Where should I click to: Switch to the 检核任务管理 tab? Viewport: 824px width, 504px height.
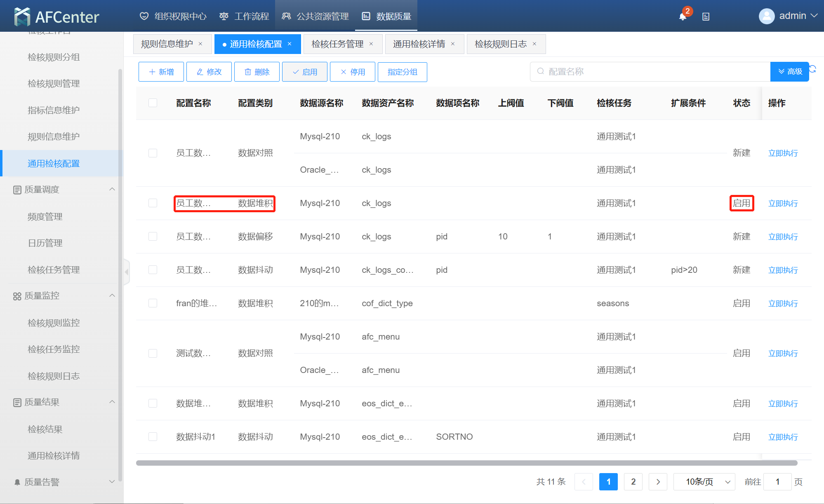(337, 44)
